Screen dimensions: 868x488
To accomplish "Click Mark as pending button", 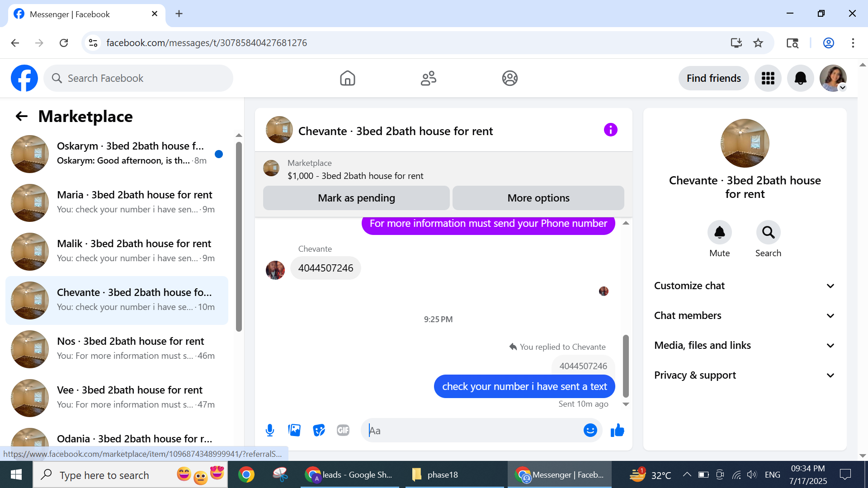I will [356, 198].
